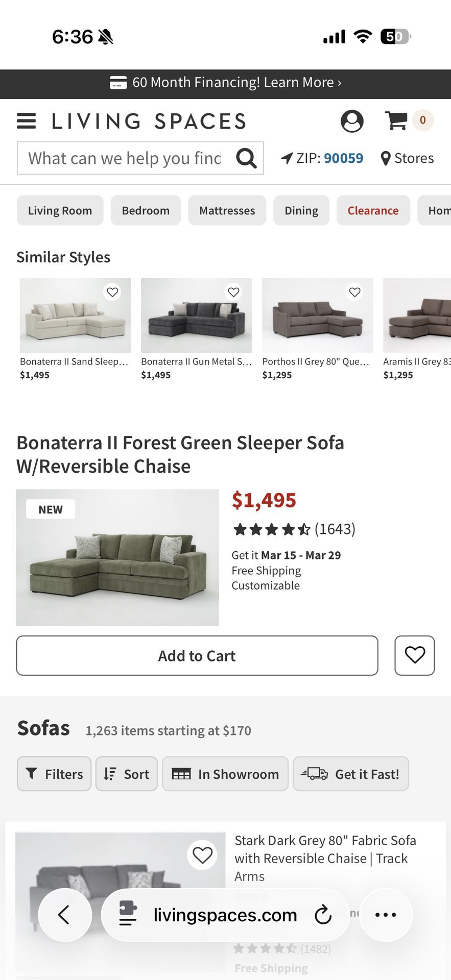Add the Forest Green sofa to cart
The height and width of the screenshot is (980, 451).
coord(197,655)
